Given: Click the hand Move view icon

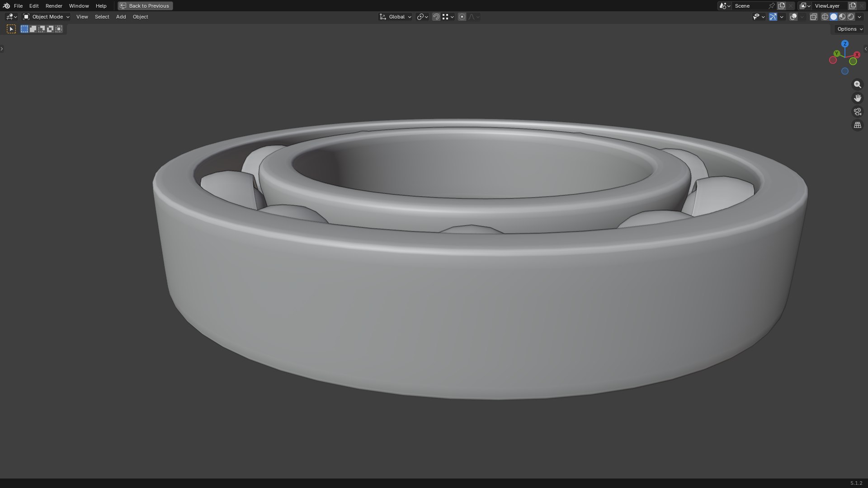Looking at the screenshot, I should tap(858, 98).
